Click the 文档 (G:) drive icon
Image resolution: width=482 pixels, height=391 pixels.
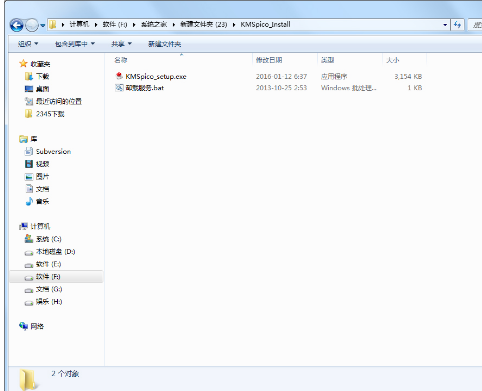[29, 290]
